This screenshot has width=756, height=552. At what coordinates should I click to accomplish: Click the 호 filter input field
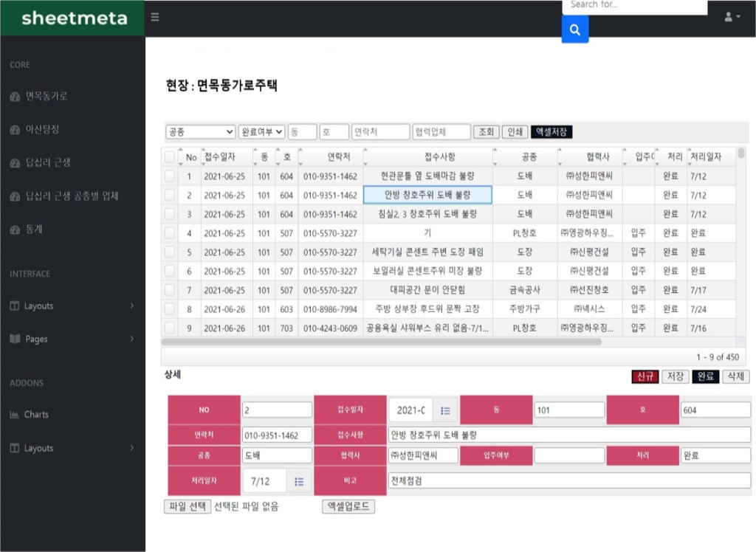pyautogui.click(x=334, y=131)
